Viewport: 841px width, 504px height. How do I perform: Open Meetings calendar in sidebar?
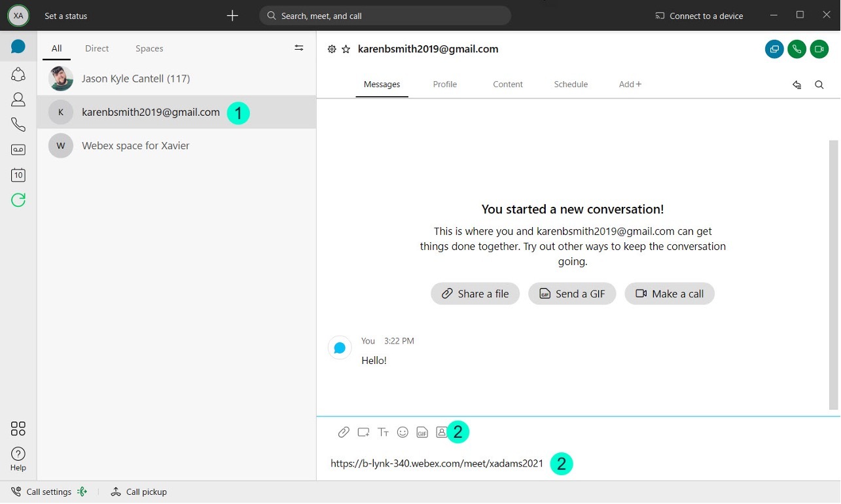[x=18, y=175]
